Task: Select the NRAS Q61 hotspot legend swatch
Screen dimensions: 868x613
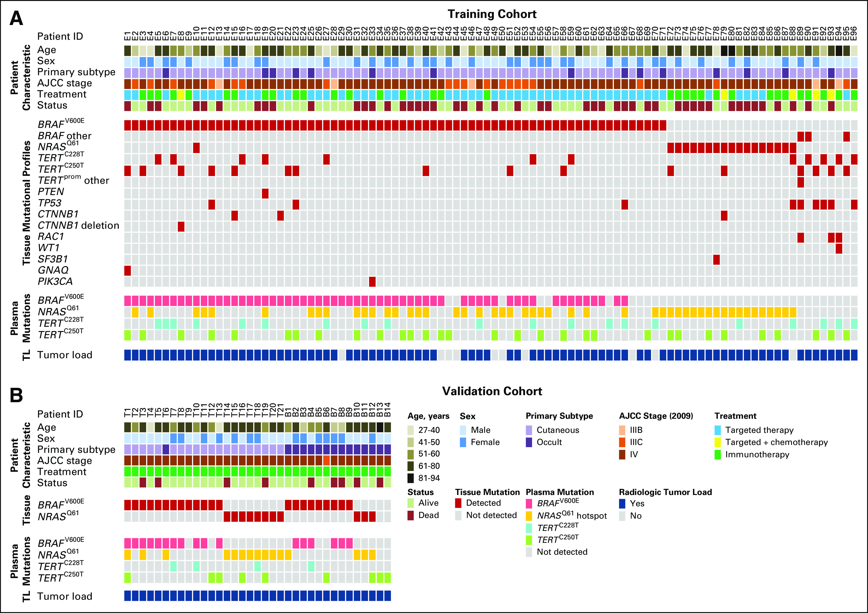Action: [x=529, y=516]
